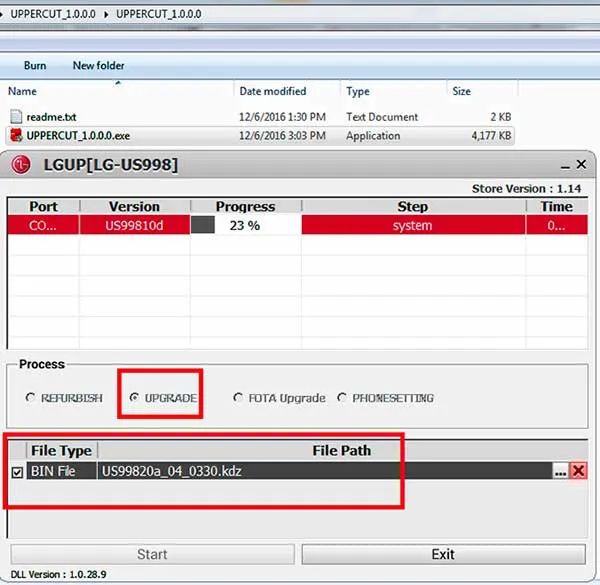Click New folder in the toolbar
Viewport: 600px width, 585px height.
98,66
